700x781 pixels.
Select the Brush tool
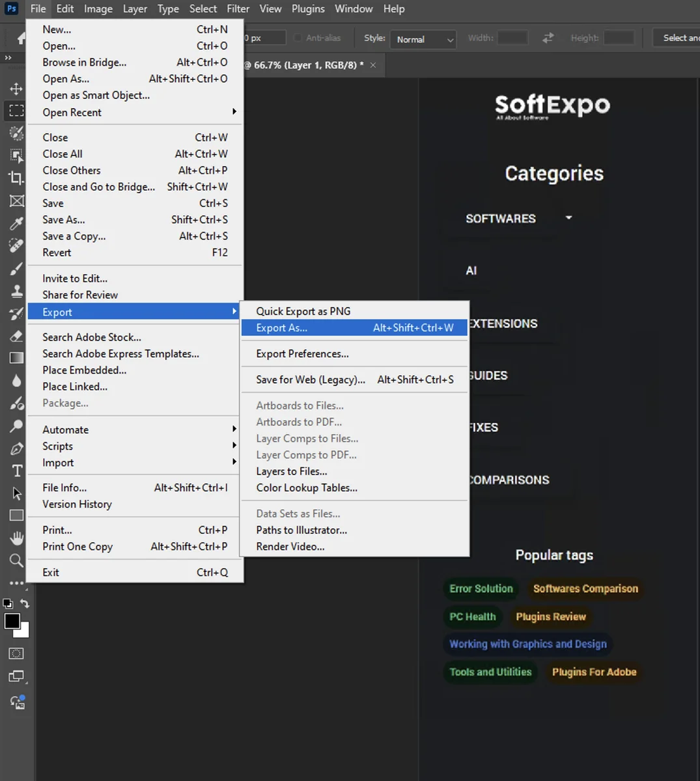[x=16, y=268]
